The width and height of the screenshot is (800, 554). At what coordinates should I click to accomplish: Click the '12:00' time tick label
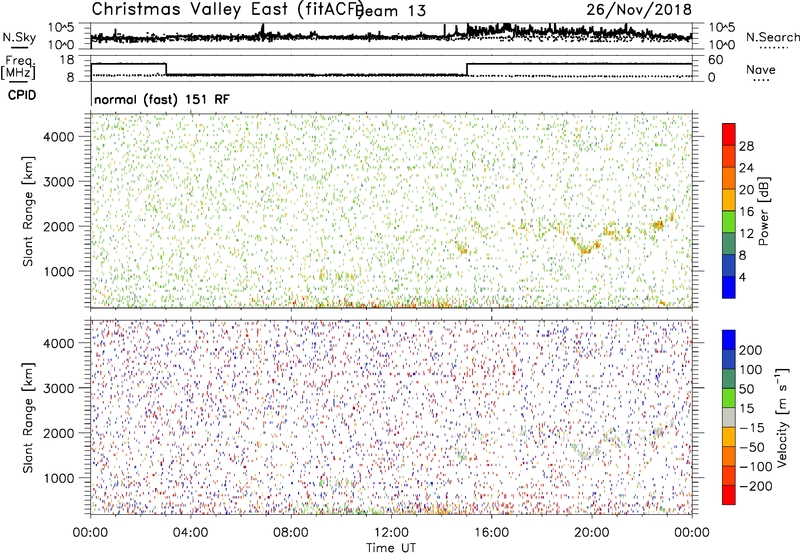tap(391, 533)
